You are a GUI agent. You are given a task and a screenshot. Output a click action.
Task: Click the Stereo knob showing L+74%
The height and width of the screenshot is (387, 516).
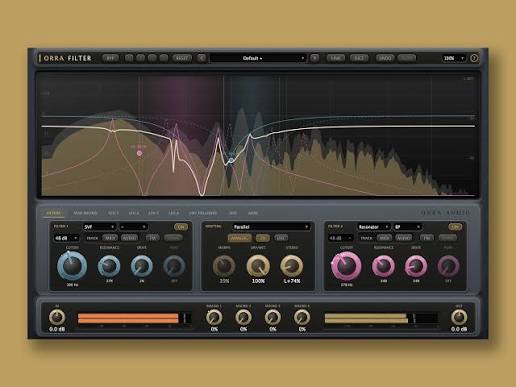pyautogui.click(x=292, y=266)
